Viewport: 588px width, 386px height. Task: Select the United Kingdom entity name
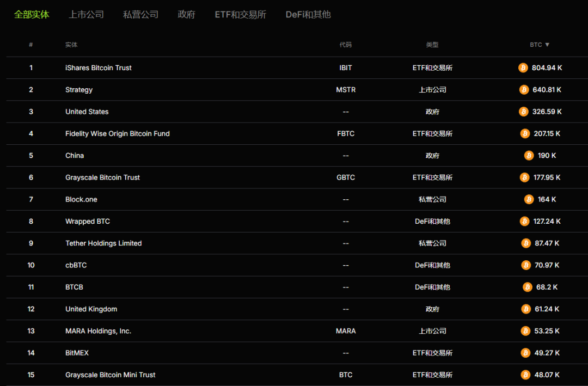coord(91,309)
